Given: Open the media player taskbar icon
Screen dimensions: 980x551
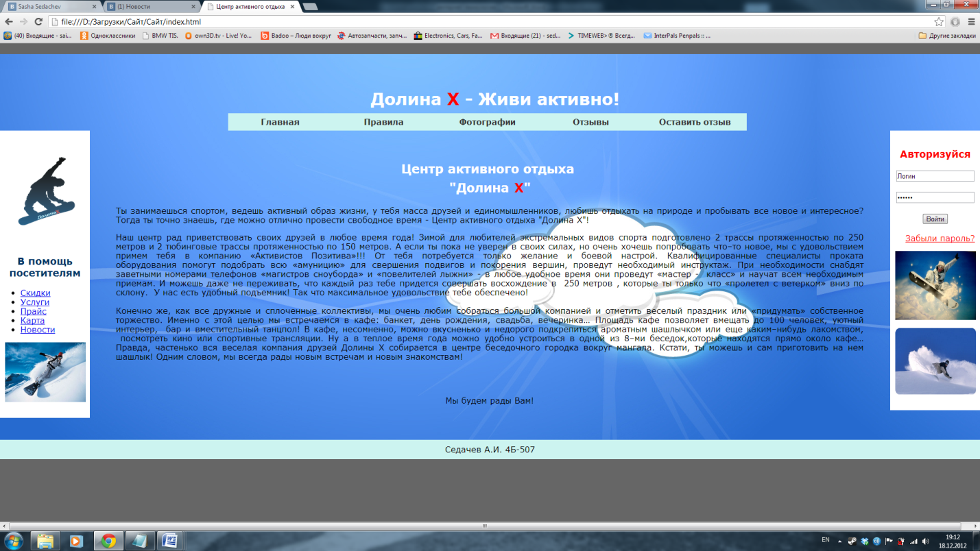Looking at the screenshot, I should tap(76, 541).
